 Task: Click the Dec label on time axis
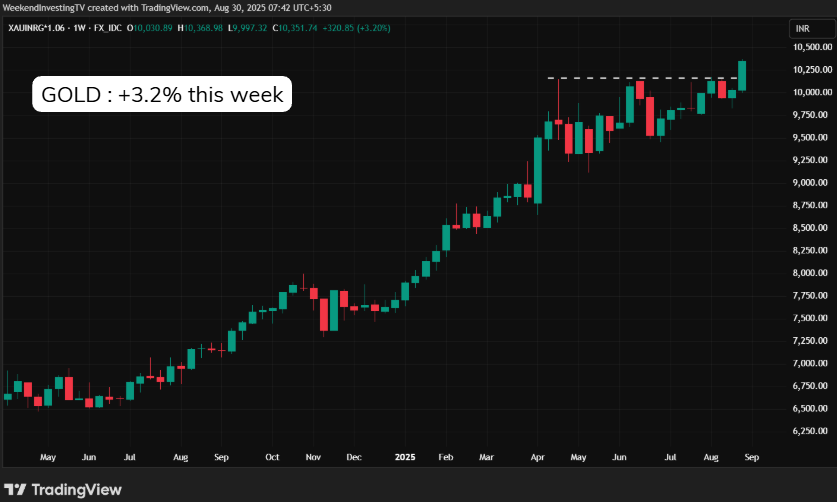tap(354, 457)
